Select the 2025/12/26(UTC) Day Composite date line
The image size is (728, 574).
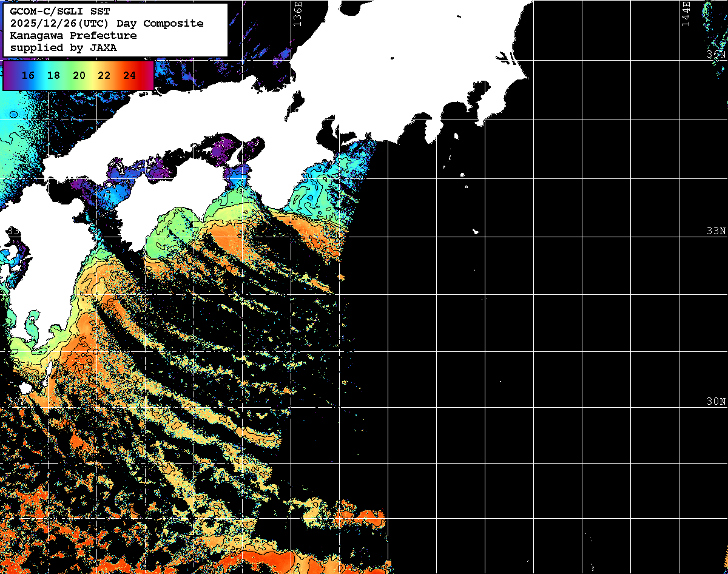point(107,24)
